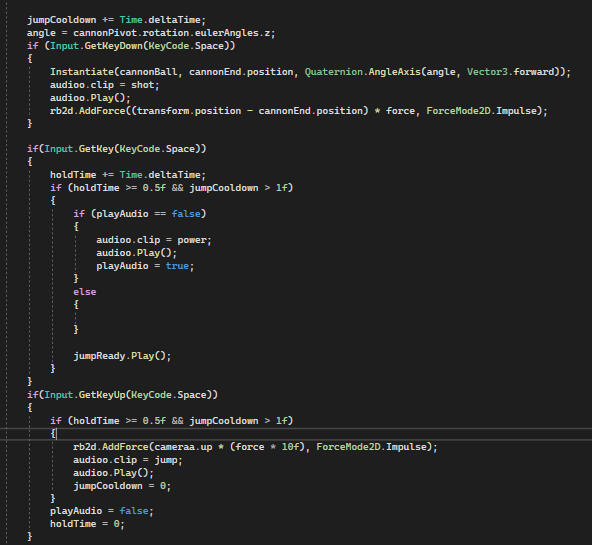Click 'power' in the audioo.clip assignment
This screenshot has height=545, width=592.
click(192, 240)
